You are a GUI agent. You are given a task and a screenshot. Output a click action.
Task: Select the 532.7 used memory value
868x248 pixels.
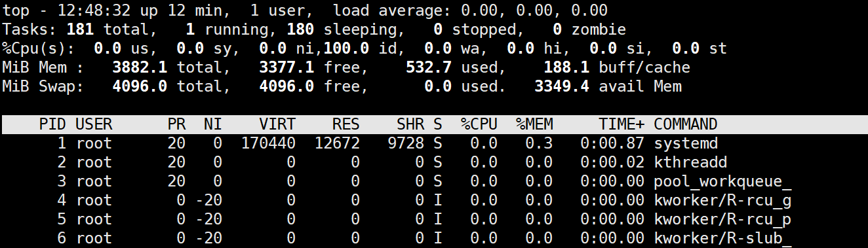pos(429,67)
